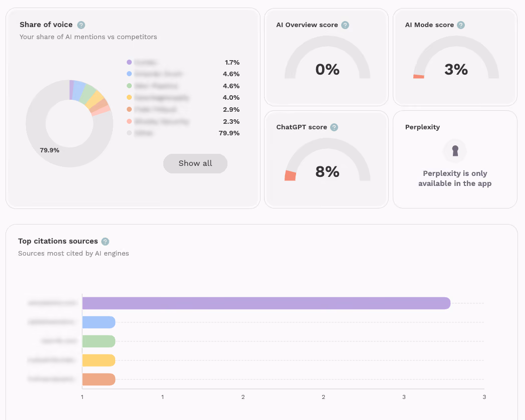Click the 79.9% label on donut chart
This screenshot has height=420, width=525.
[x=50, y=150]
